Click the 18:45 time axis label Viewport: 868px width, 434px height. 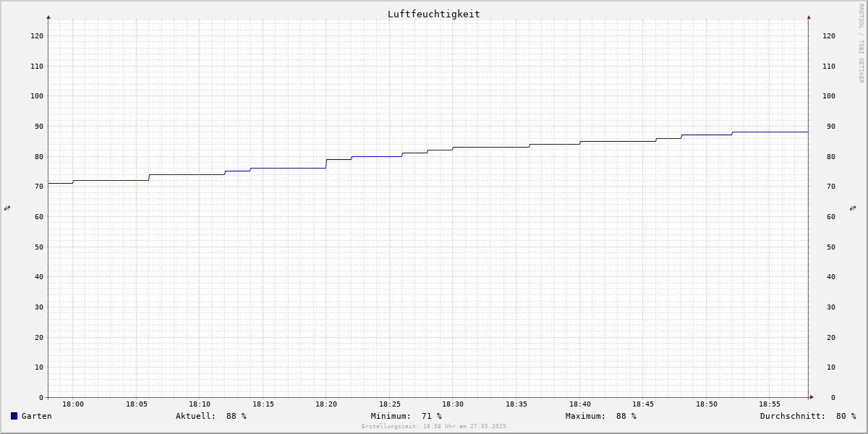point(643,404)
